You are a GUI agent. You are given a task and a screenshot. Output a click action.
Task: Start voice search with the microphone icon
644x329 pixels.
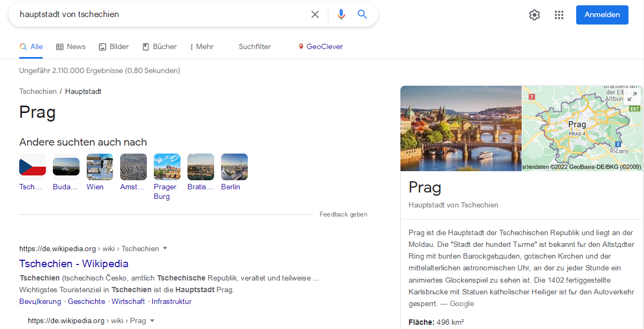pyautogui.click(x=341, y=14)
